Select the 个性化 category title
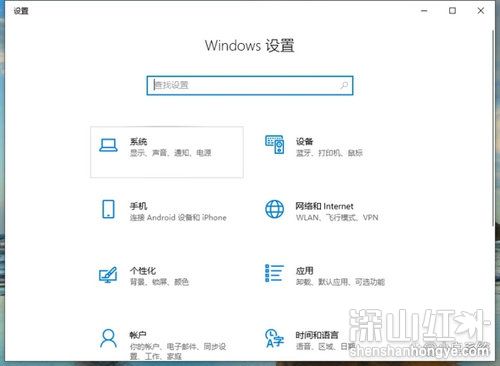The height and width of the screenshot is (366, 500). tap(143, 271)
